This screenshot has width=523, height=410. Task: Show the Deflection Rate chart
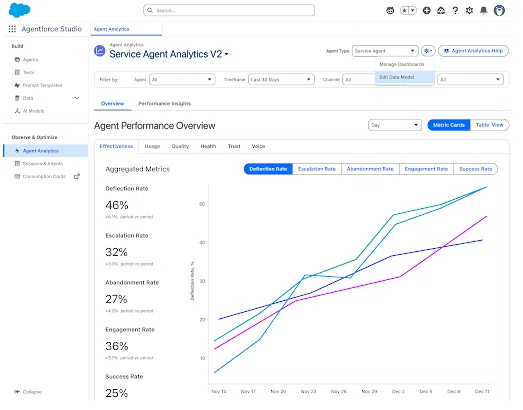268,169
